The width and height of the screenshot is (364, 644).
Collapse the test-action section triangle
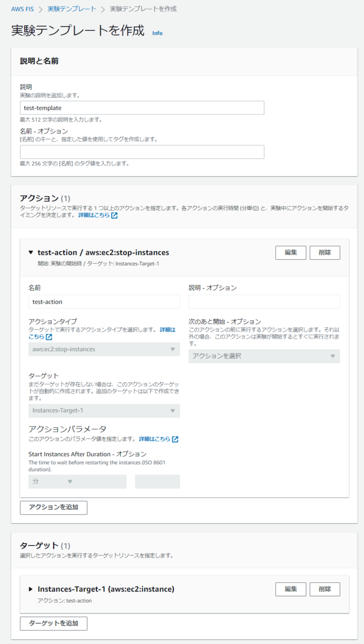pos(31,252)
